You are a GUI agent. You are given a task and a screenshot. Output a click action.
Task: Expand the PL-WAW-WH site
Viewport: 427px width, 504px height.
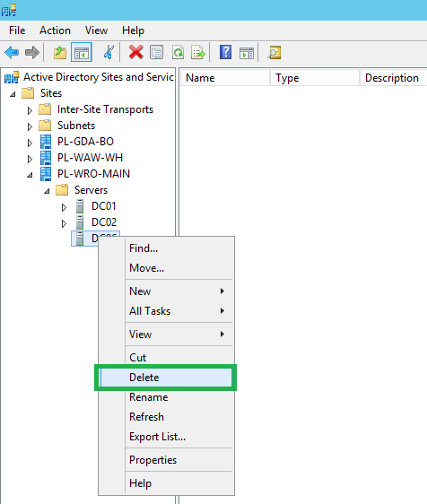tap(30, 159)
